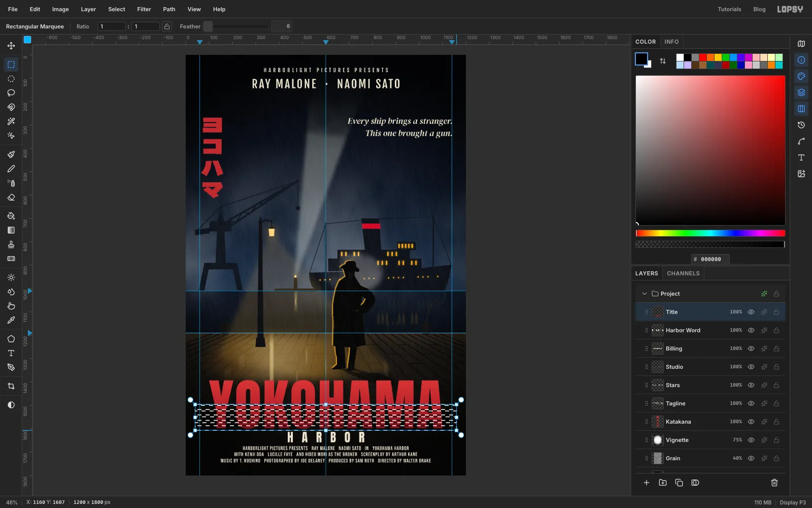The width and height of the screenshot is (812, 508).
Task: Switch to the Info tab
Action: pos(671,42)
